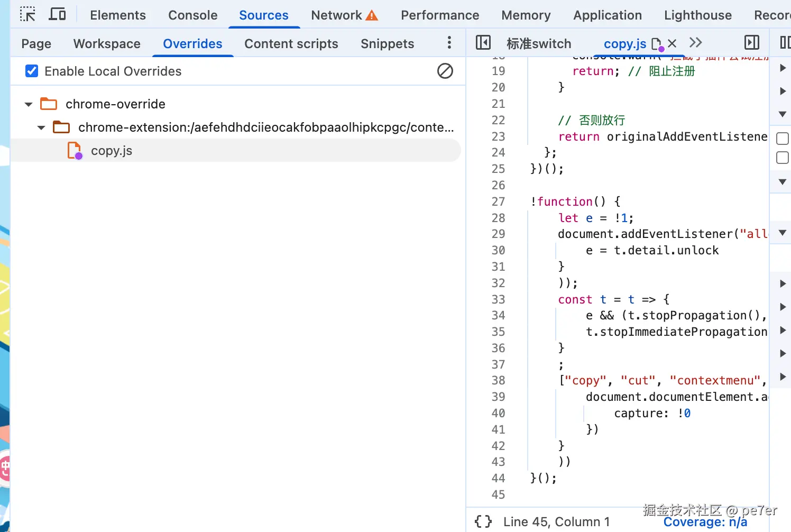Collapse the chrome-extension folder arrow

click(x=41, y=127)
